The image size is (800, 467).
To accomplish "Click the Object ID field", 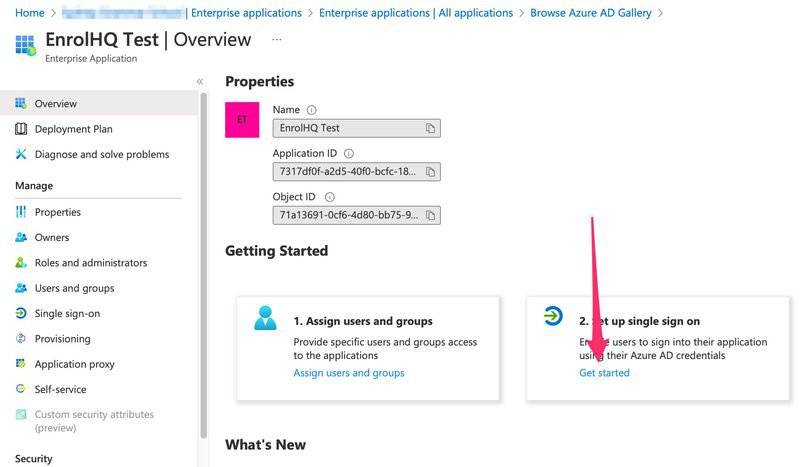I will [357, 215].
